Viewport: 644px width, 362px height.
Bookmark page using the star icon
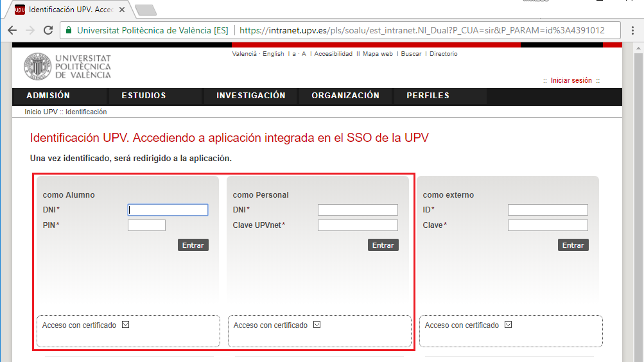pyautogui.click(x=632, y=30)
